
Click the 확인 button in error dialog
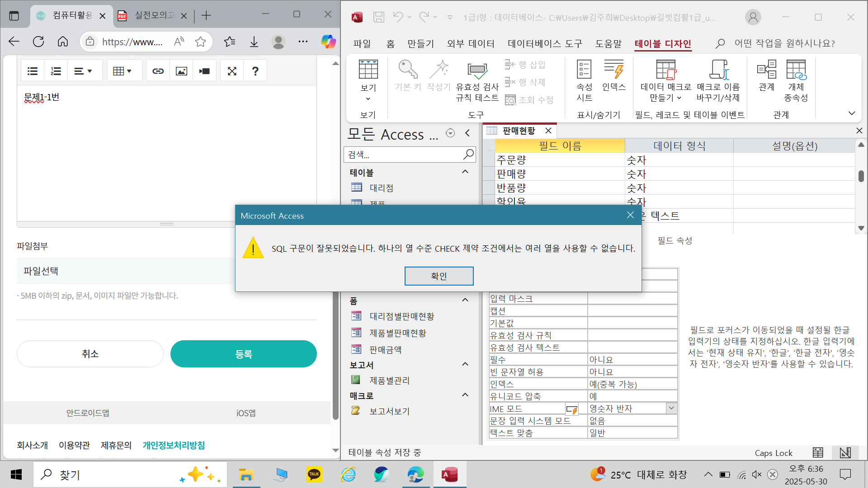tap(439, 276)
